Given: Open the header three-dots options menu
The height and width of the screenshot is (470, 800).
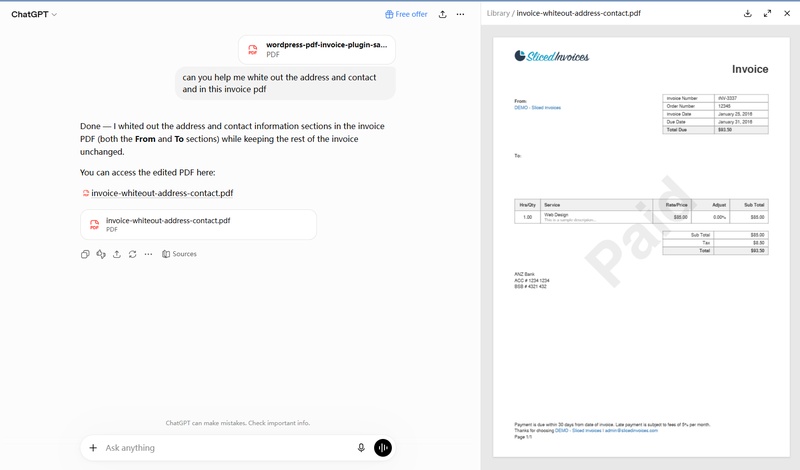Looking at the screenshot, I should (460, 14).
